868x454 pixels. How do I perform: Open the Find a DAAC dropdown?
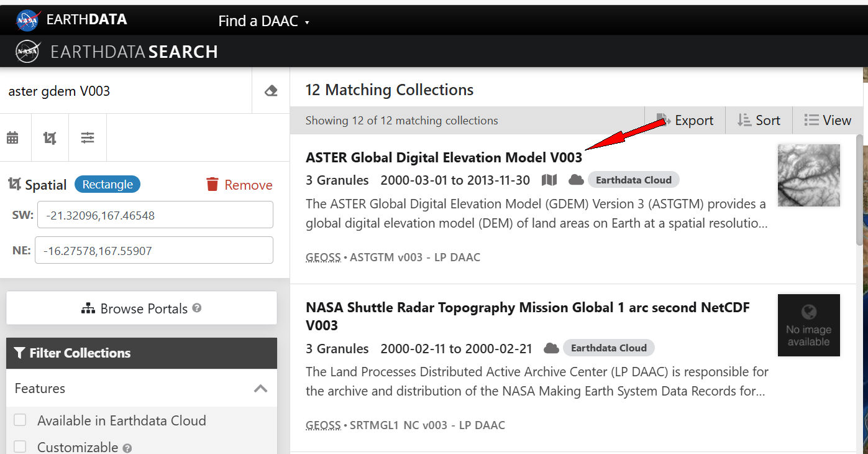coord(263,21)
